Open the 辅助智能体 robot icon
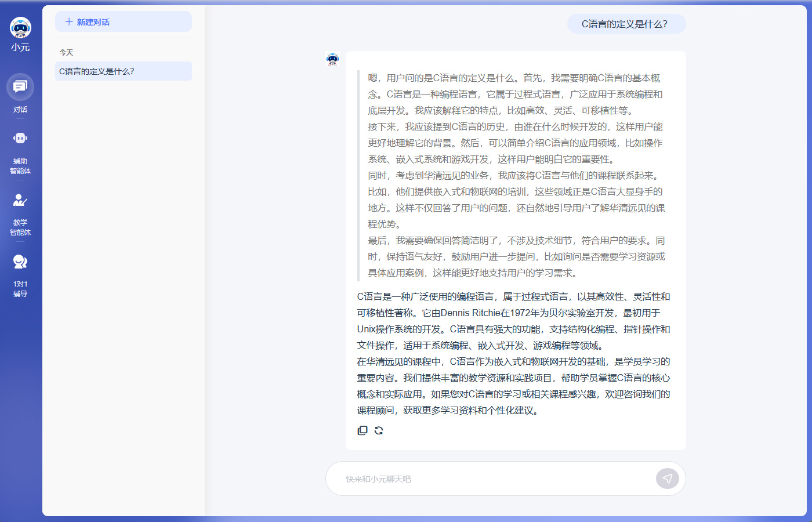This screenshot has width=812, height=522. [20, 138]
